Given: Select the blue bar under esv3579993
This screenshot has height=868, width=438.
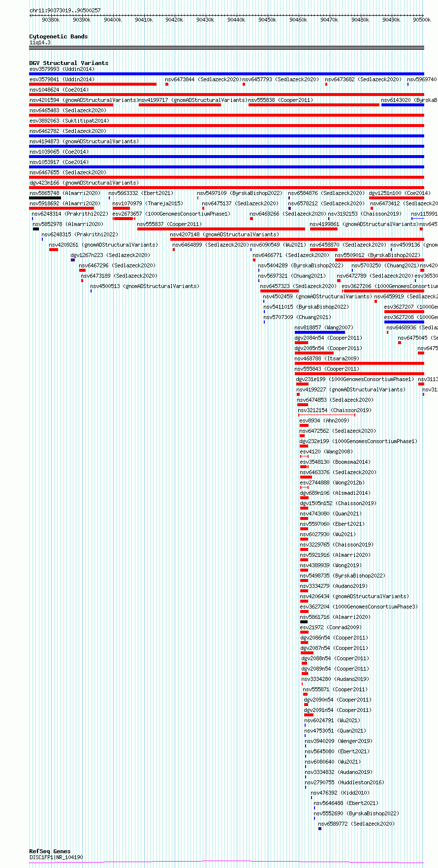Looking at the screenshot, I should tap(226, 74).
